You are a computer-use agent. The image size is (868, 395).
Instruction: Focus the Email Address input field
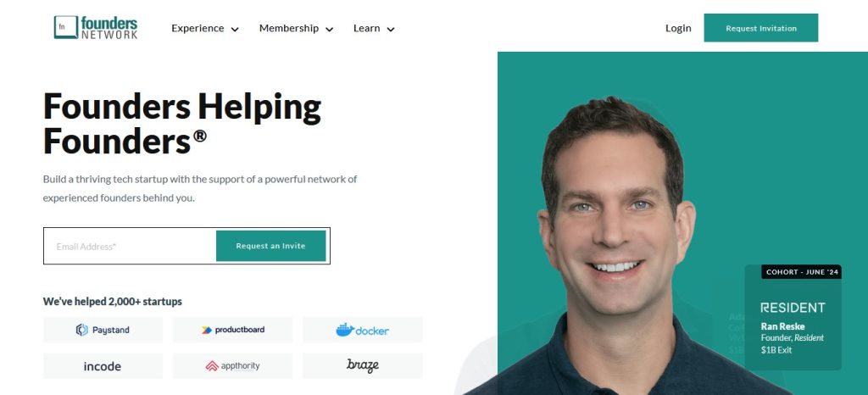tap(131, 246)
